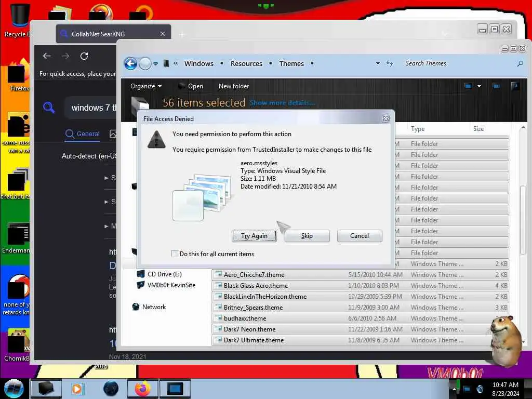Cancel the File Access Denied dialog
The image size is (532, 399).
tap(360, 236)
